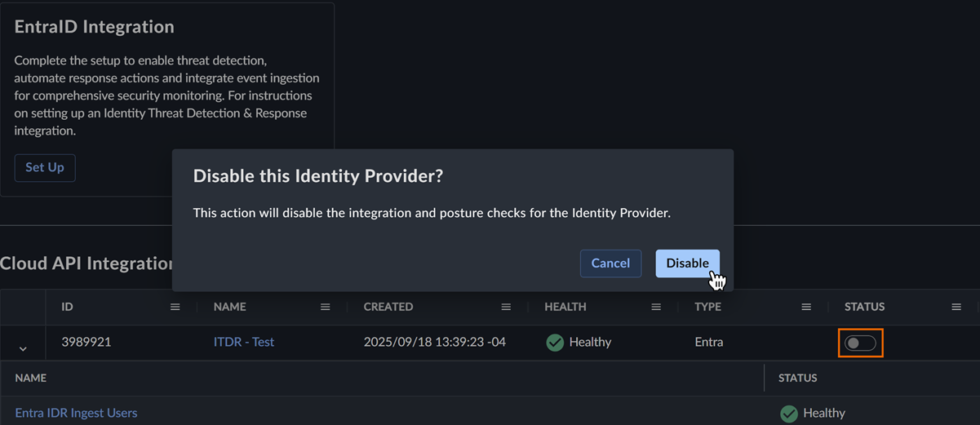Image resolution: width=980 pixels, height=425 pixels.
Task: Open the STATUS column menu icon
Action: pos(956,307)
